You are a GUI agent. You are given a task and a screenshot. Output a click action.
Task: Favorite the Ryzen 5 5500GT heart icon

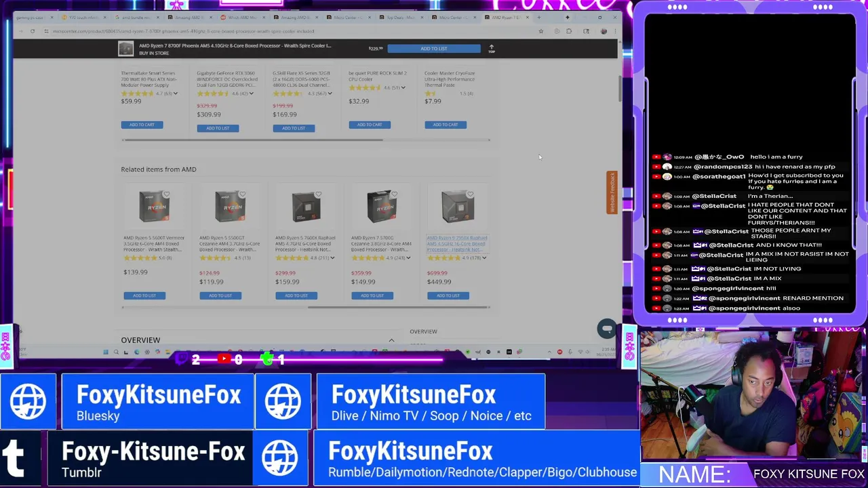(x=242, y=195)
